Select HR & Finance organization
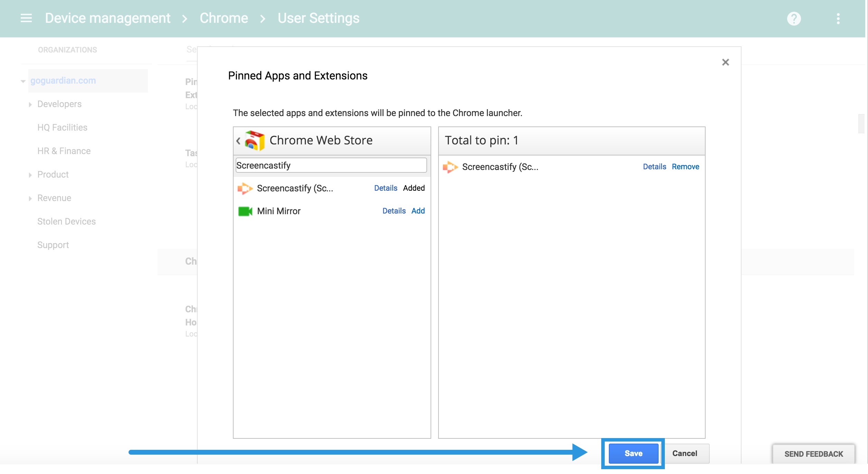The height and width of the screenshot is (474, 868). click(x=64, y=151)
